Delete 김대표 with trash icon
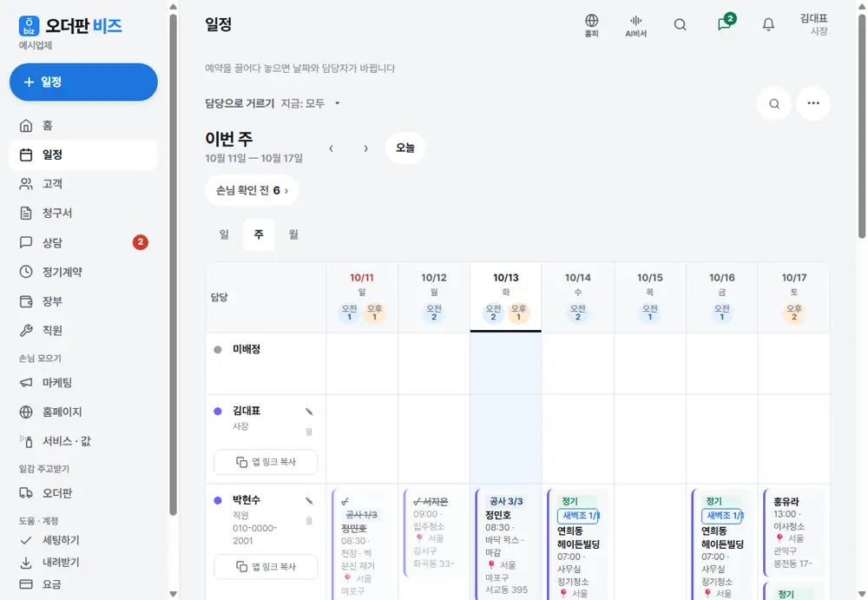The height and width of the screenshot is (600, 868). click(309, 432)
